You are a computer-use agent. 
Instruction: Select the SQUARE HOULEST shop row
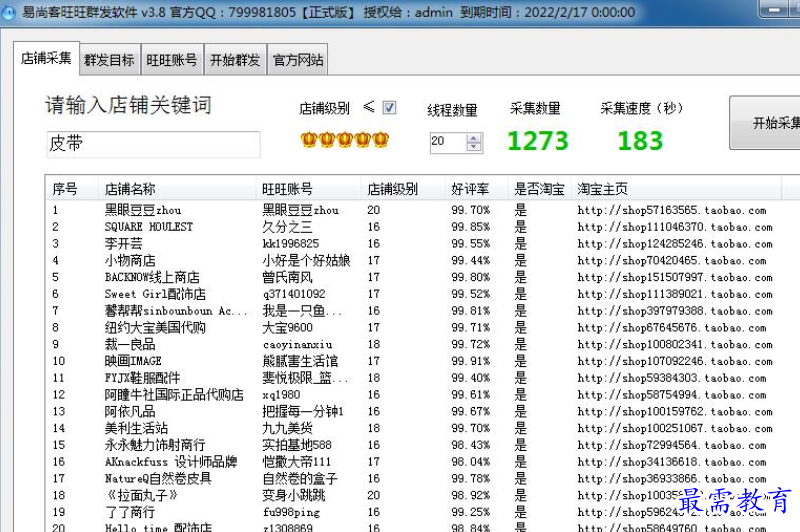pyautogui.click(x=149, y=227)
